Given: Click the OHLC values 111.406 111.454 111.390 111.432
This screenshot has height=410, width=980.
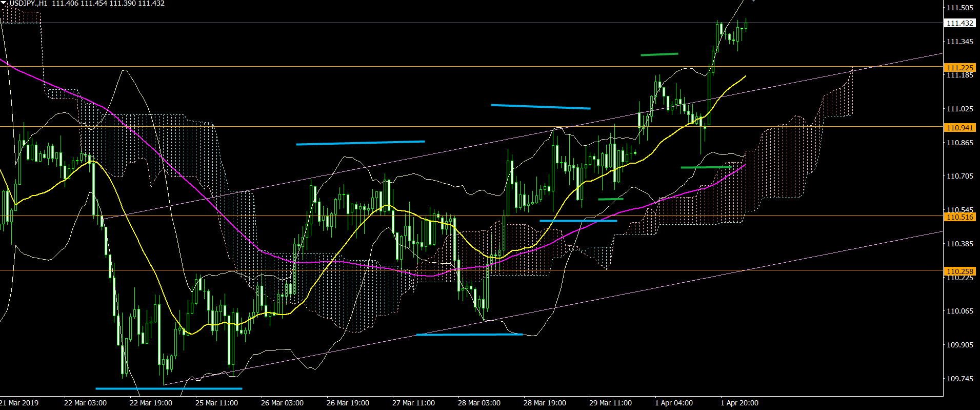Looking at the screenshot, I should [x=108, y=4].
